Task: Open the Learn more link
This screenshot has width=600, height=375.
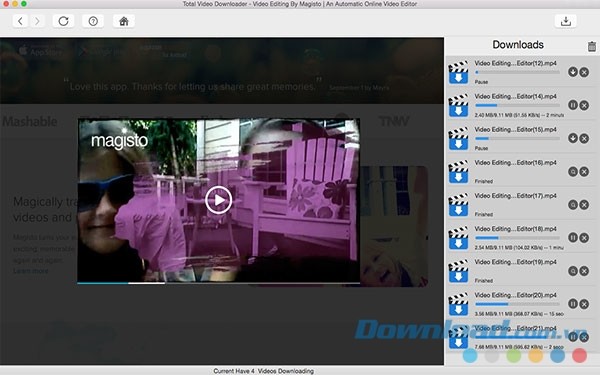Action: [31, 271]
